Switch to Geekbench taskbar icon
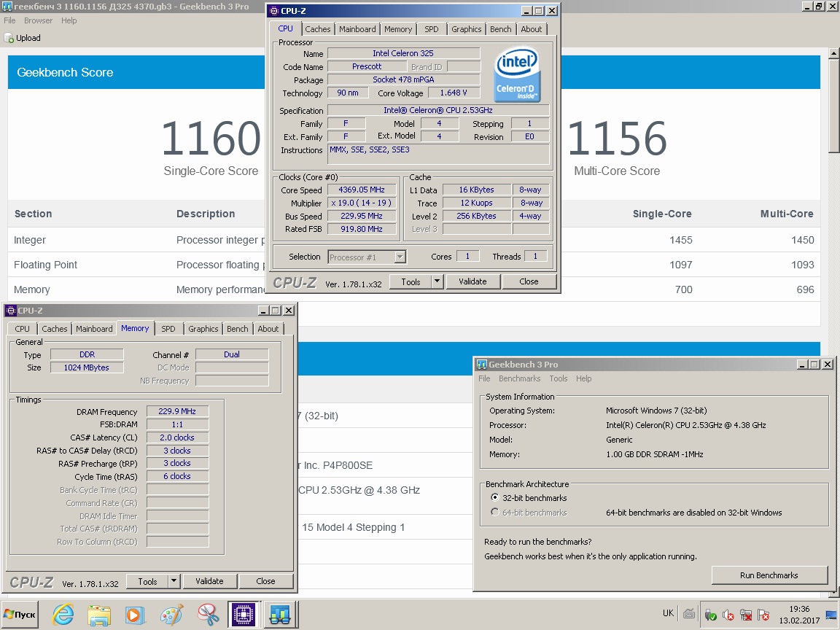 [280, 615]
